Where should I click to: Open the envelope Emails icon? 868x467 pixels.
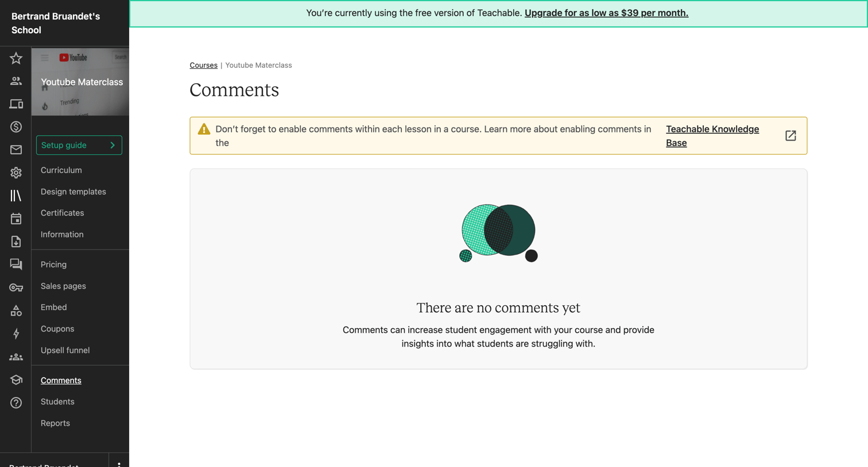16,150
